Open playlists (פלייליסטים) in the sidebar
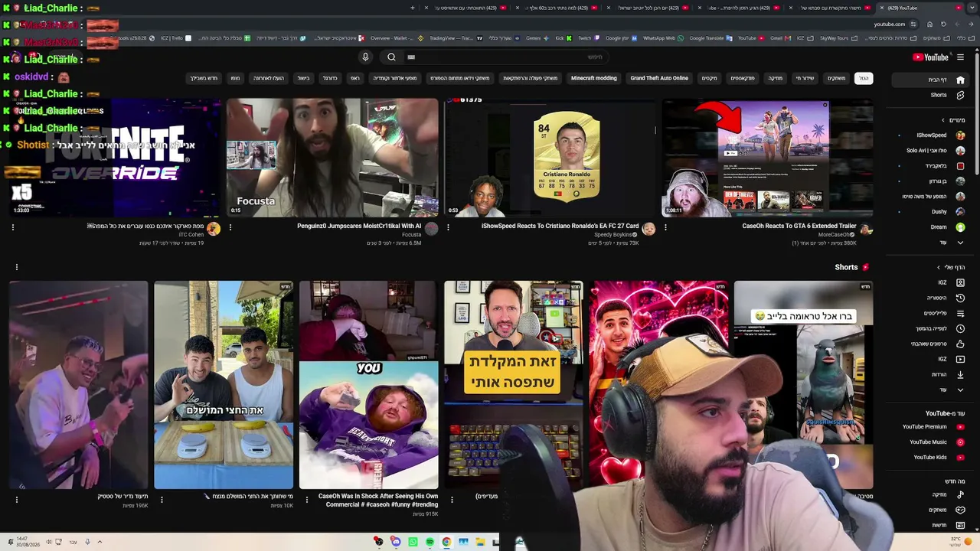 932,313
